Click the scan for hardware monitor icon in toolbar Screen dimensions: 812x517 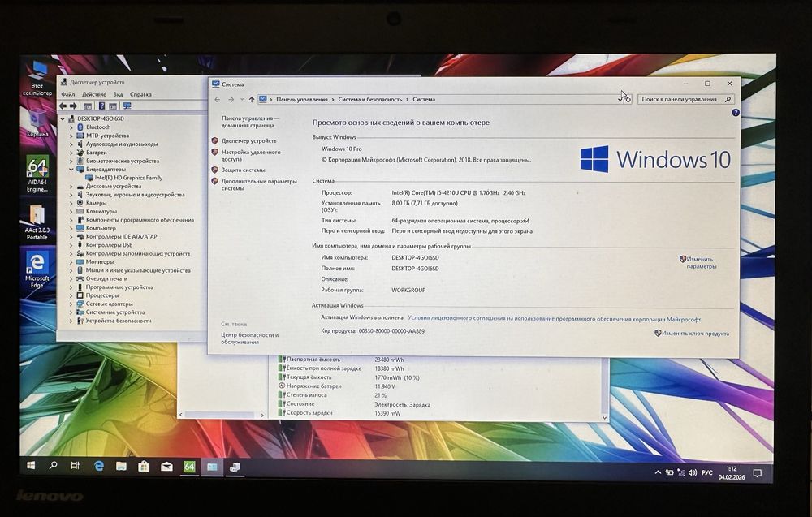127,106
